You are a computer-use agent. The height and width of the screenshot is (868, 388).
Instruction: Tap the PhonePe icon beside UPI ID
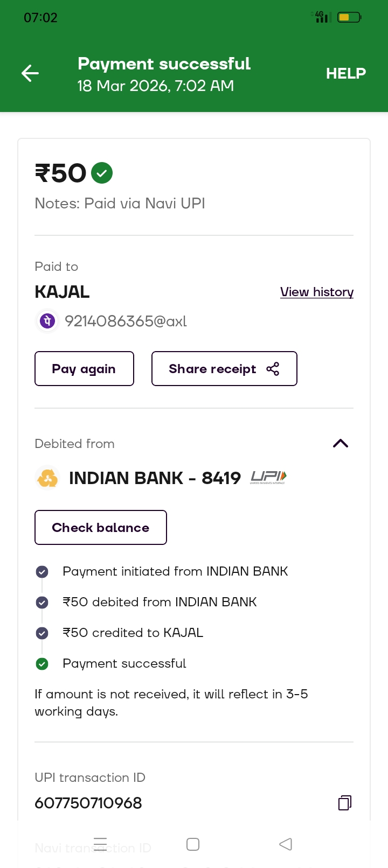click(47, 321)
